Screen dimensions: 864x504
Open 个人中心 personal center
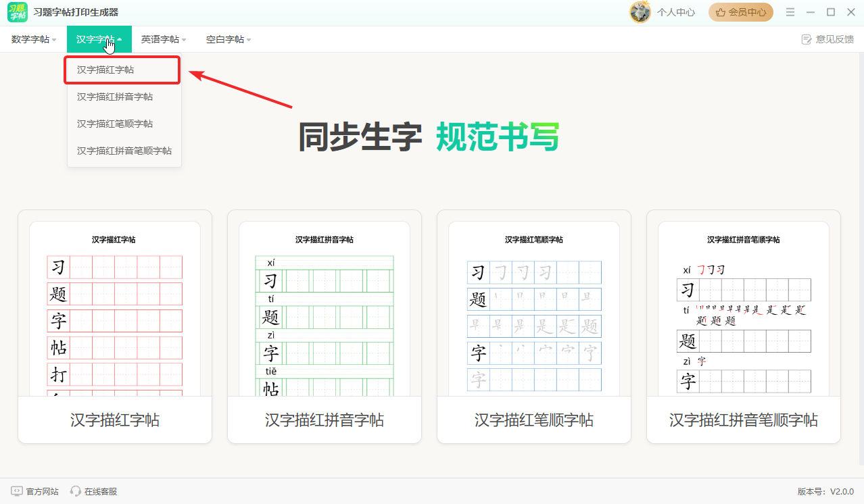tap(676, 12)
